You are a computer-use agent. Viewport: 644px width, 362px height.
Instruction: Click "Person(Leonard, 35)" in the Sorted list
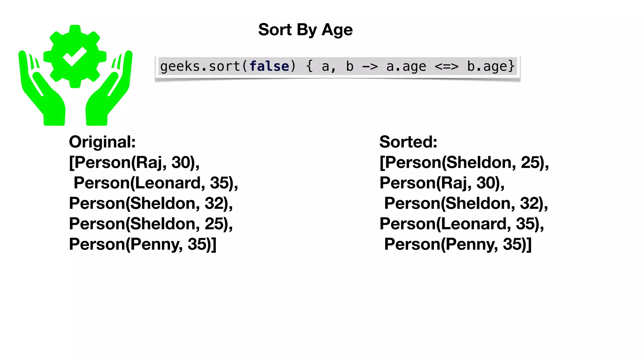coord(462,224)
